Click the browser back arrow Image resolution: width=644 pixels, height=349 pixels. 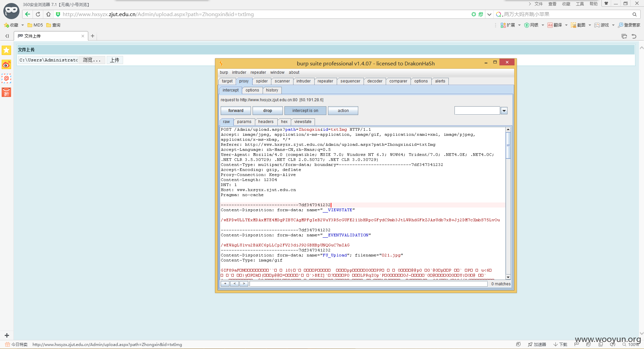click(28, 14)
